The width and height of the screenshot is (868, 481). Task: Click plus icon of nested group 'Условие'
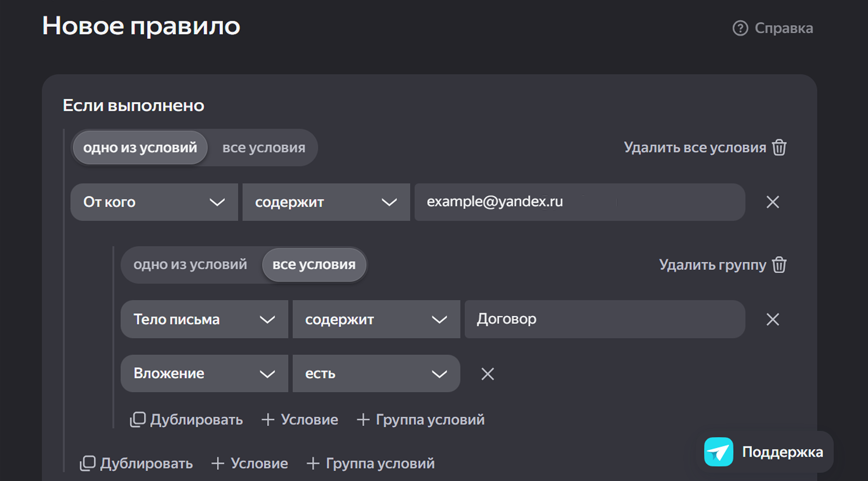pos(268,420)
